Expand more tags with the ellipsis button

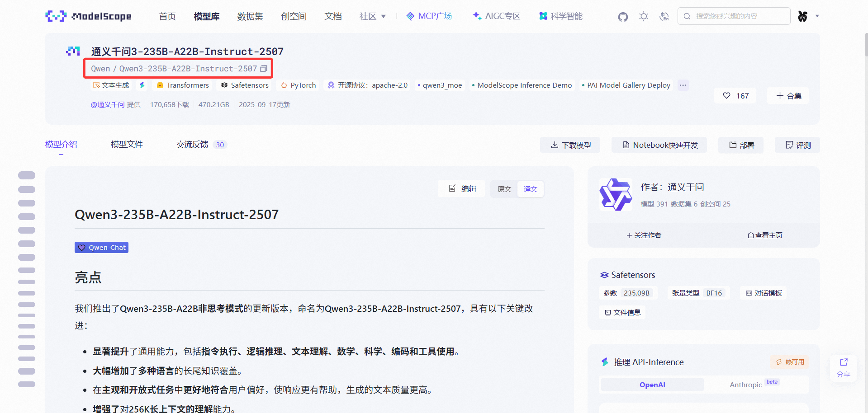(x=683, y=85)
